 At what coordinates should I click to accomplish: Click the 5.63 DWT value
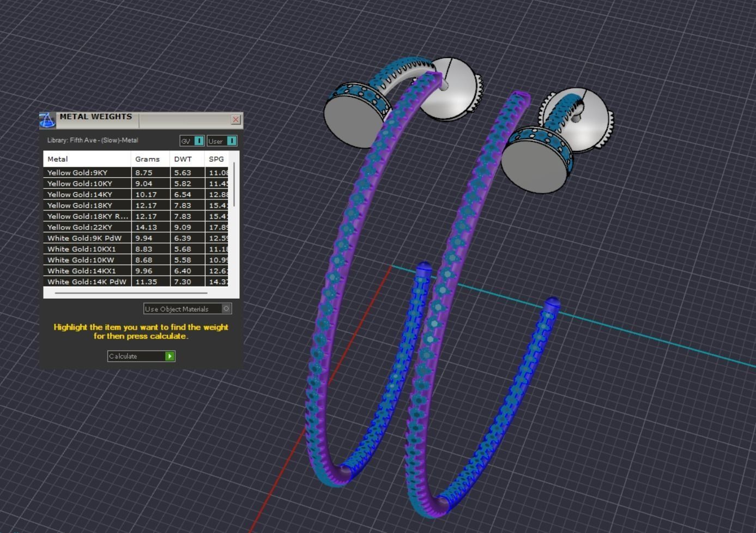coord(183,173)
